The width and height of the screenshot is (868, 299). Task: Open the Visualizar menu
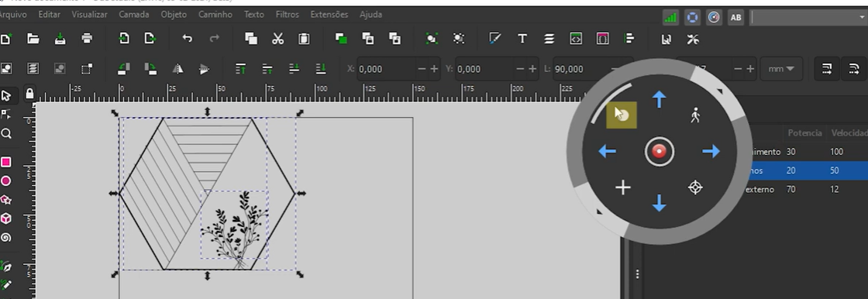coord(90,15)
